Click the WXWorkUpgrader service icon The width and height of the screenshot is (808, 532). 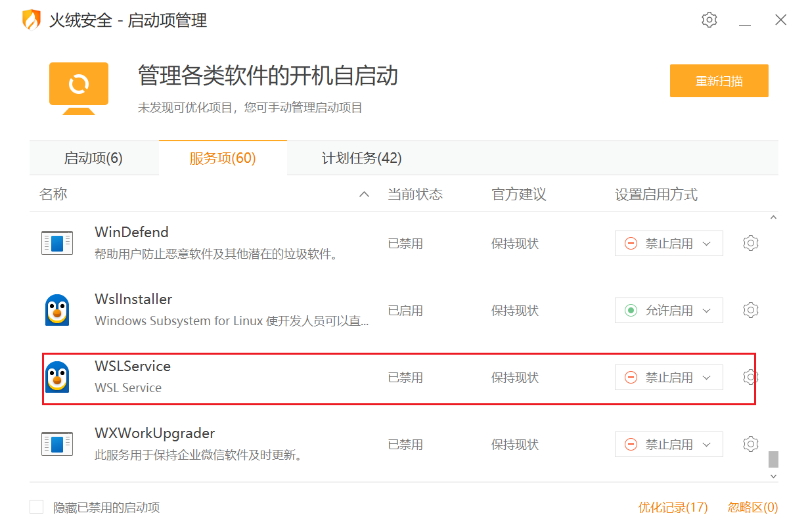point(56,444)
